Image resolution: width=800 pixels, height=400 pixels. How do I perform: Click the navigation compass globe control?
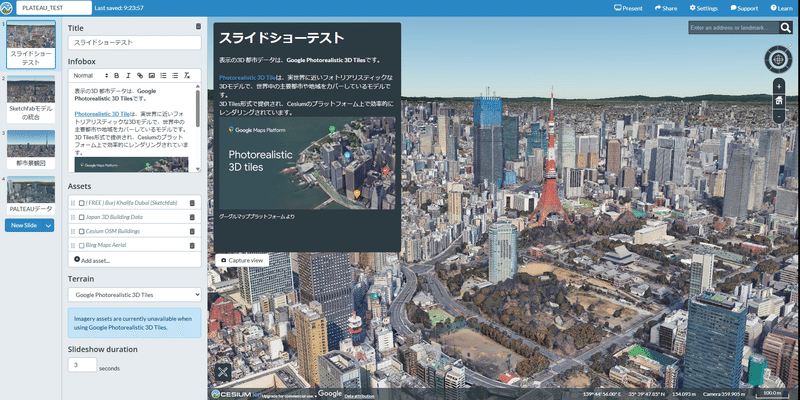coord(779,59)
